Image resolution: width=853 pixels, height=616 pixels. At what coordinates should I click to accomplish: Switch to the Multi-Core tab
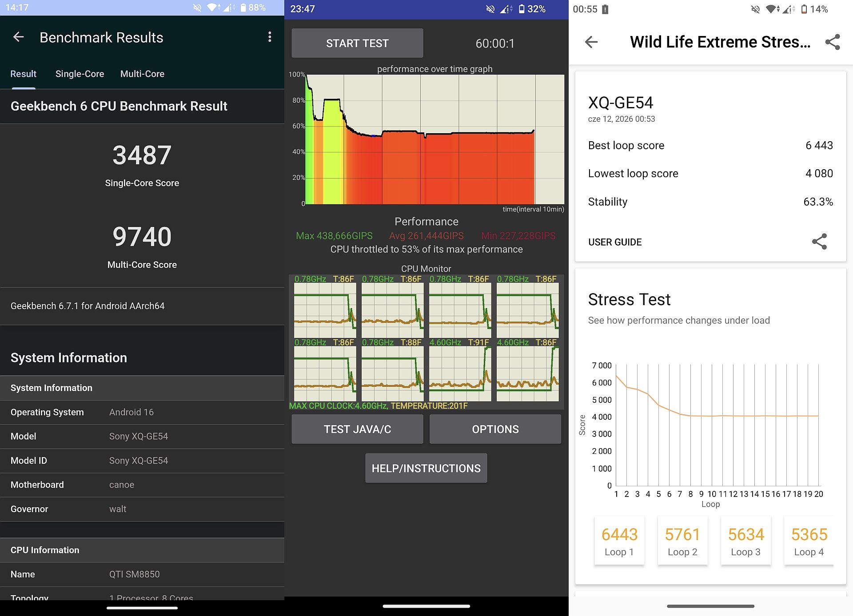pyautogui.click(x=142, y=74)
